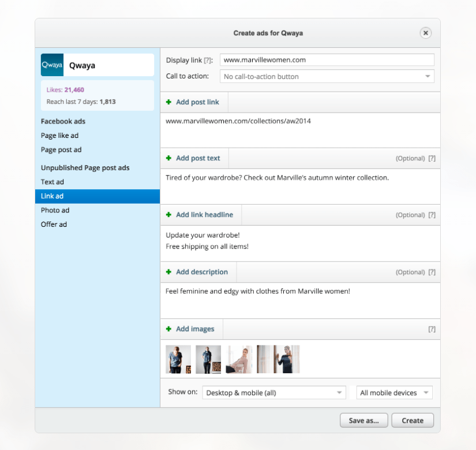The height and width of the screenshot is (450, 476).
Task: Select fourth thumbnail of woman by curtain
Action: click(x=278, y=359)
